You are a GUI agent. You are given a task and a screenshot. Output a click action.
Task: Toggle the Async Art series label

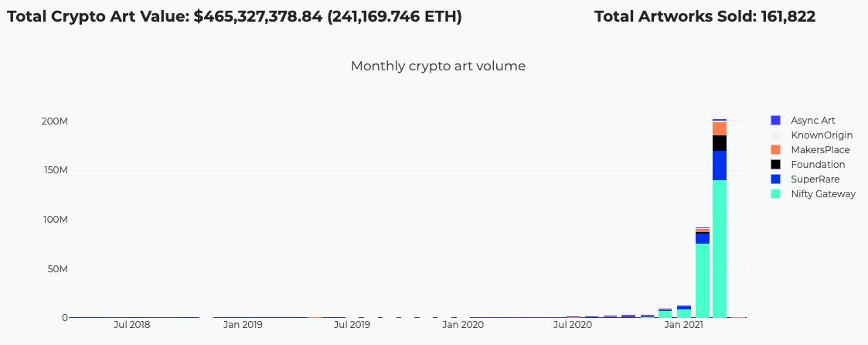point(812,121)
